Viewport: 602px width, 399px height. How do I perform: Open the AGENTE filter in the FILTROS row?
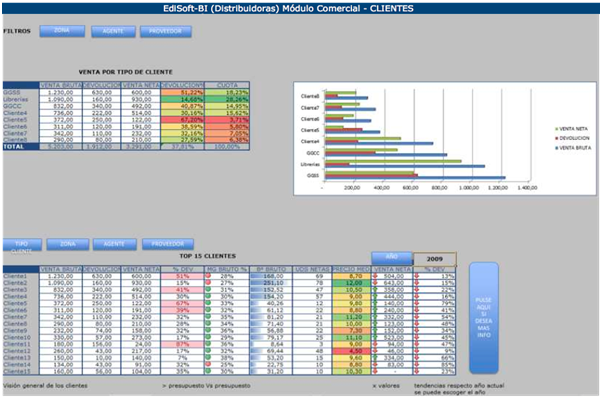[x=113, y=31]
